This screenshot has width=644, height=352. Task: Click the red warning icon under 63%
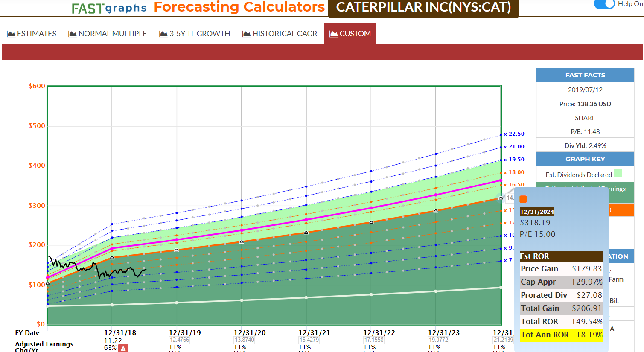[x=123, y=348]
